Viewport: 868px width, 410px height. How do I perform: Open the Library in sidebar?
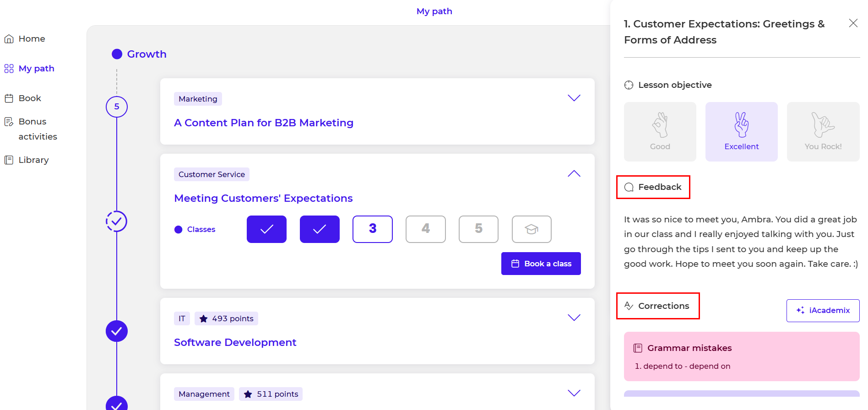click(x=27, y=160)
